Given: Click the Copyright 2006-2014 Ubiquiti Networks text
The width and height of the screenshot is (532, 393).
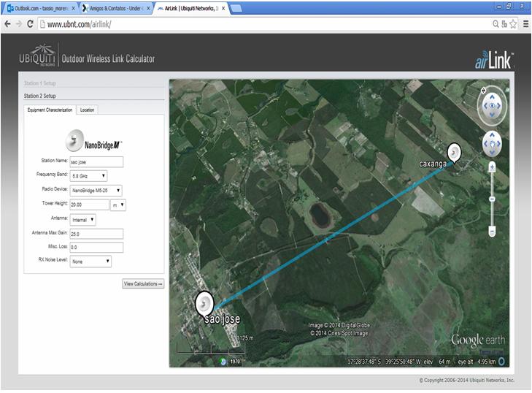Looking at the screenshot, I should 467,380.
